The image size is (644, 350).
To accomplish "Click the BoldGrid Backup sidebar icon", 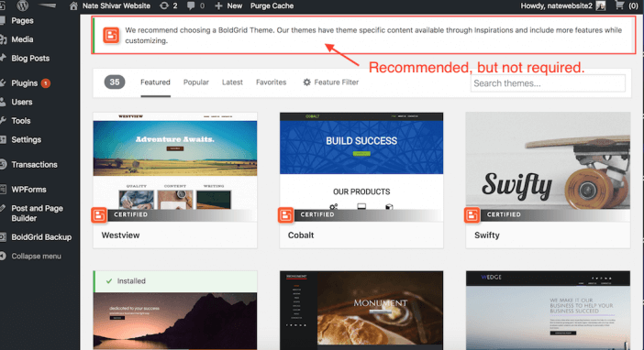I will tap(3, 237).
